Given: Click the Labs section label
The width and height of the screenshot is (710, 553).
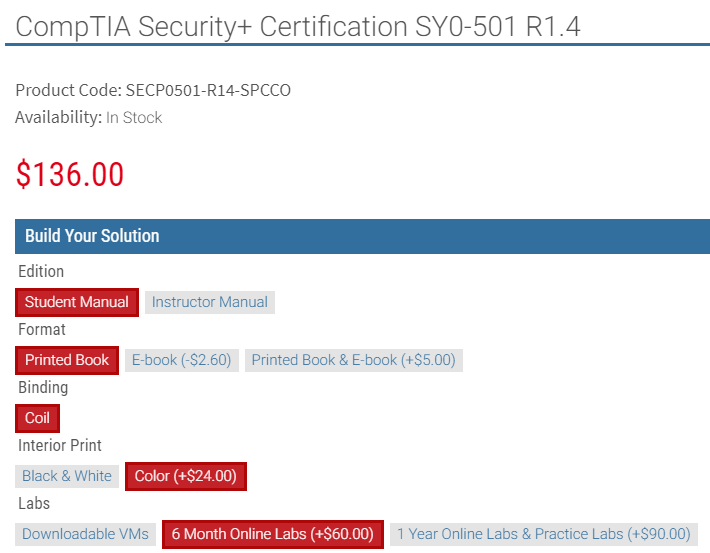Looking at the screenshot, I should pyautogui.click(x=34, y=503).
